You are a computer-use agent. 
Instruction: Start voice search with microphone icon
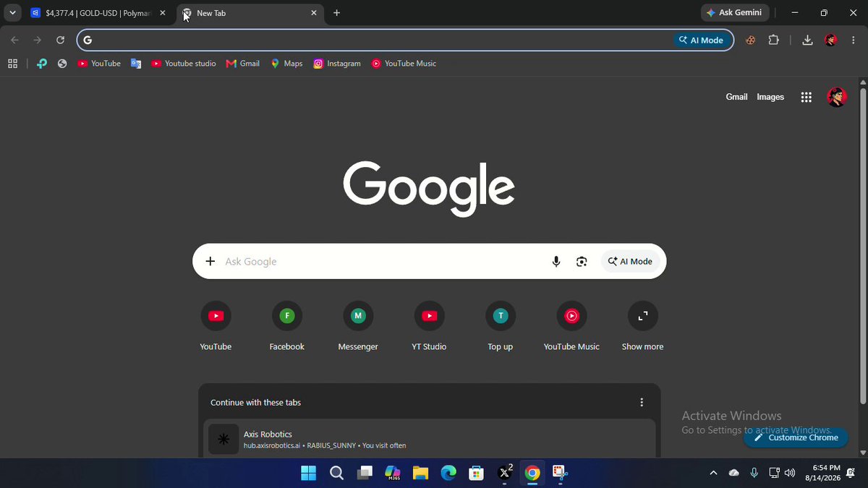tap(556, 262)
